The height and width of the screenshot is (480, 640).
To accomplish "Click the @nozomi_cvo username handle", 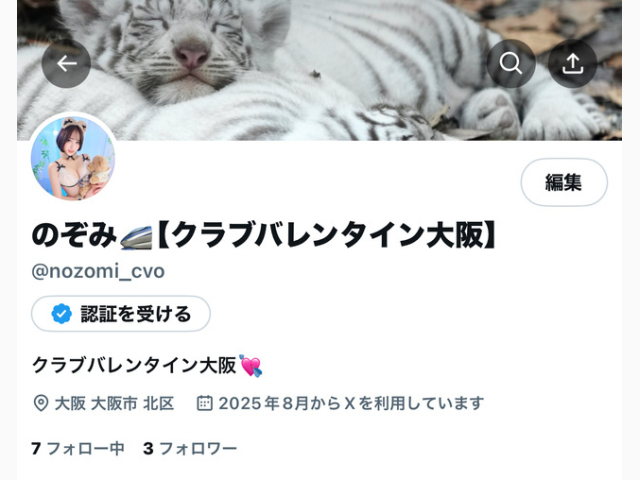I will (98, 271).
